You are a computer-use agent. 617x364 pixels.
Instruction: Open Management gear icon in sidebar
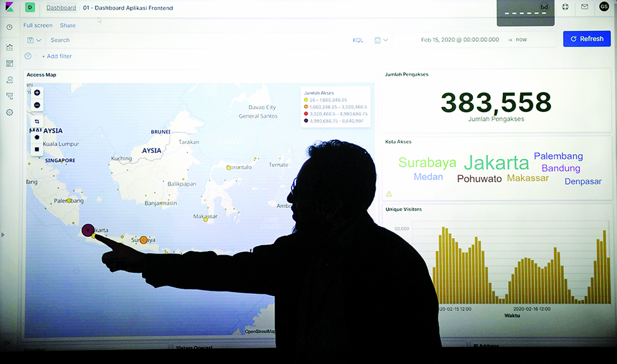click(10, 112)
